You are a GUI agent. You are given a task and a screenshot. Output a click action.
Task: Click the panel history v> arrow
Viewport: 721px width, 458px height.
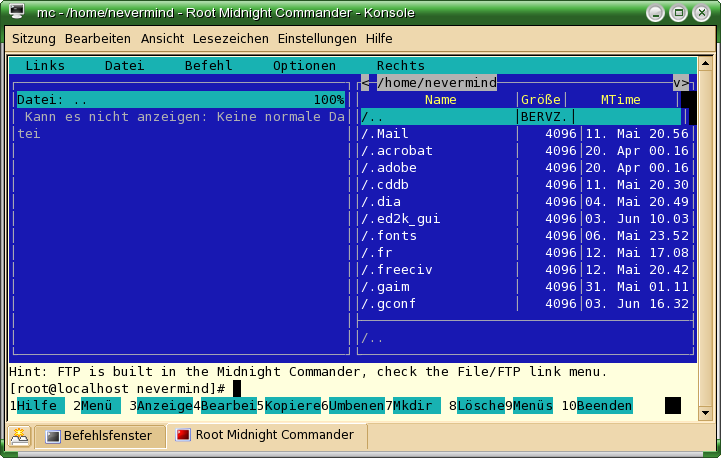tap(681, 83)
